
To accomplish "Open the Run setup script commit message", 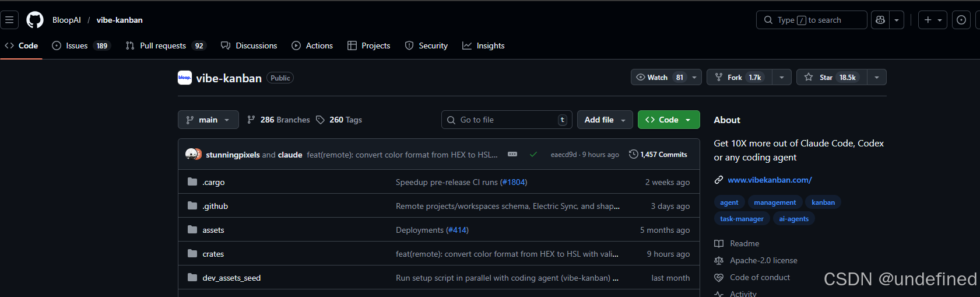I will point(507,278).
